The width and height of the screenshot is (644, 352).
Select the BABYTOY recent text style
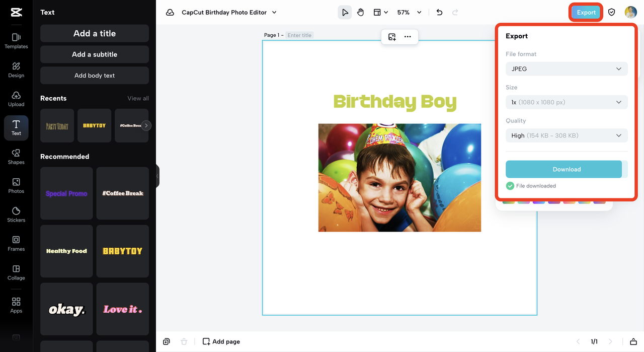[x=94, y=126]
